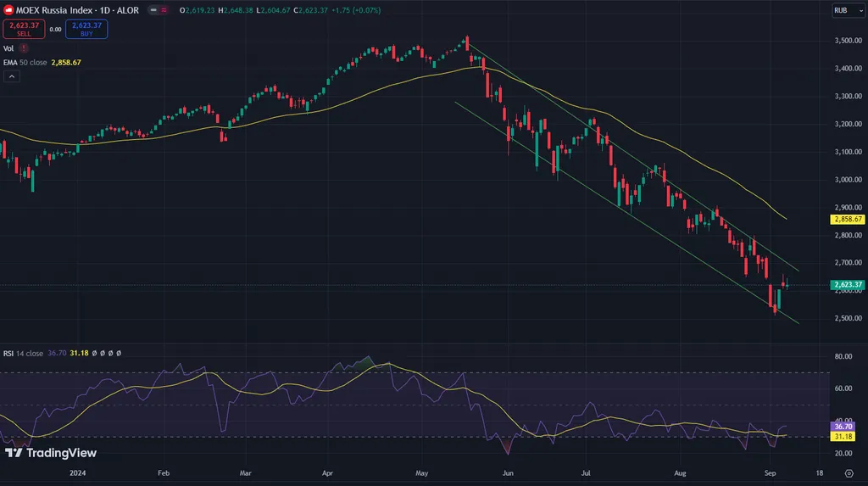The height and width of the screenshot is (486, 868).
Task: Select the Vol indicator label
Action: coord(8,48)
